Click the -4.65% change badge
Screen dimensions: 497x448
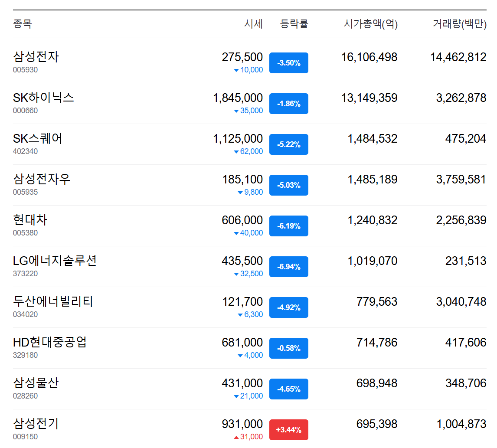[x=289, y=389]
